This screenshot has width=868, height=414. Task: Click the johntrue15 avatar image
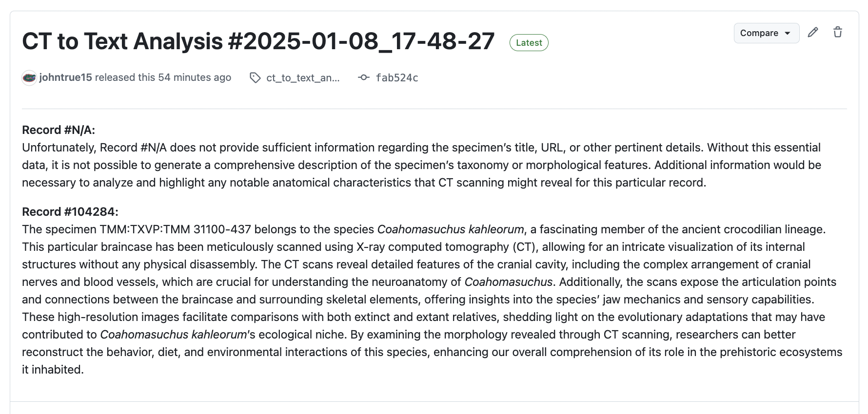(29, 78)
